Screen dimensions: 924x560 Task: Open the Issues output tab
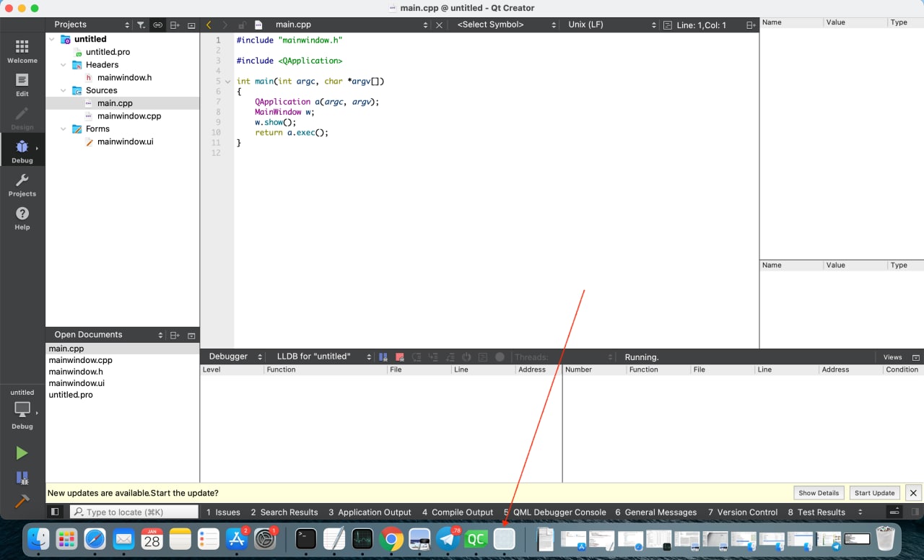(x=223, y=512)
